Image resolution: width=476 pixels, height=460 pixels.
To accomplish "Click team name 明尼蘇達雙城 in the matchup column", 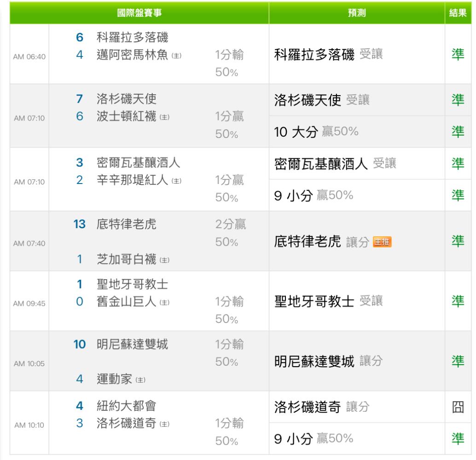I will [x=133, y=345].
